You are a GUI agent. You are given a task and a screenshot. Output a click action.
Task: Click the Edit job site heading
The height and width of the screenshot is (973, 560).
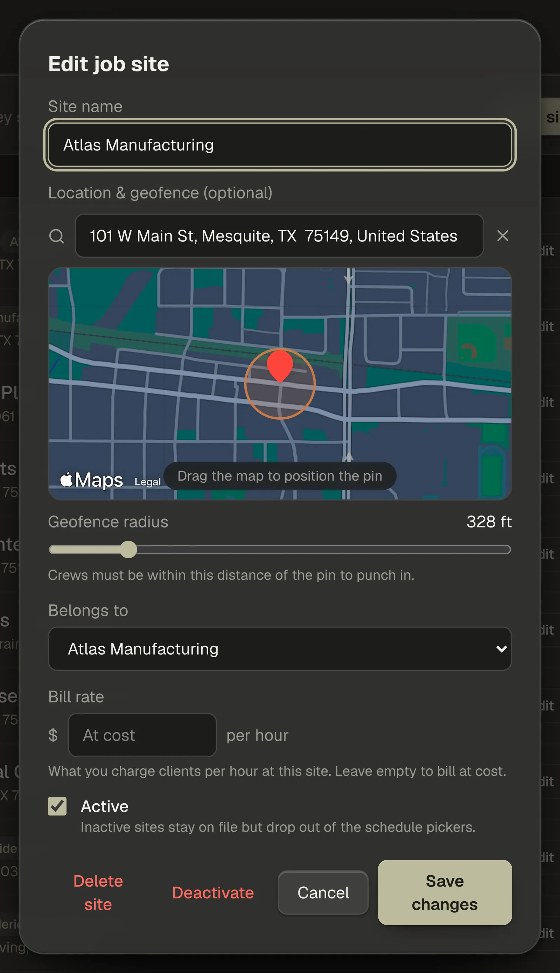tap(109, 64)
